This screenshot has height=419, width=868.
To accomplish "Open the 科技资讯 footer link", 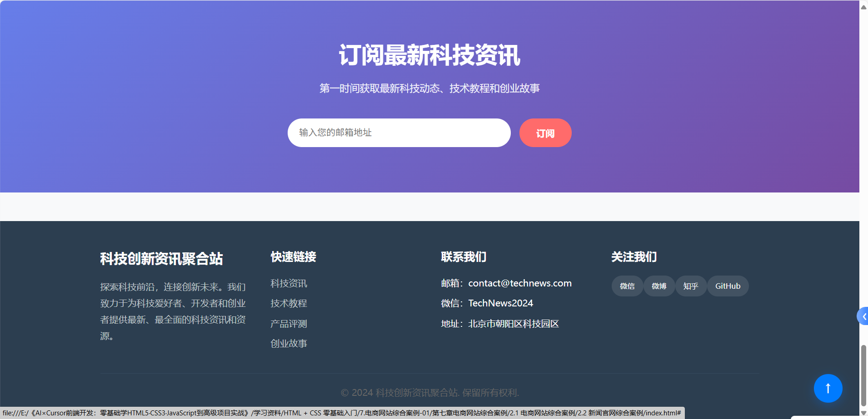I will [x=289, y=283].
